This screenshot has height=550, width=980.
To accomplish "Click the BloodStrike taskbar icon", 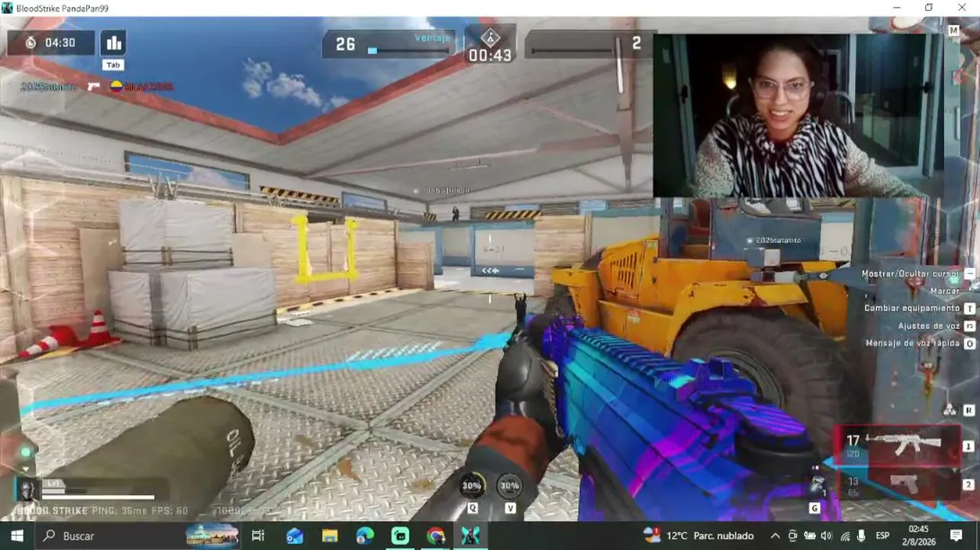I will click(470, 535).
